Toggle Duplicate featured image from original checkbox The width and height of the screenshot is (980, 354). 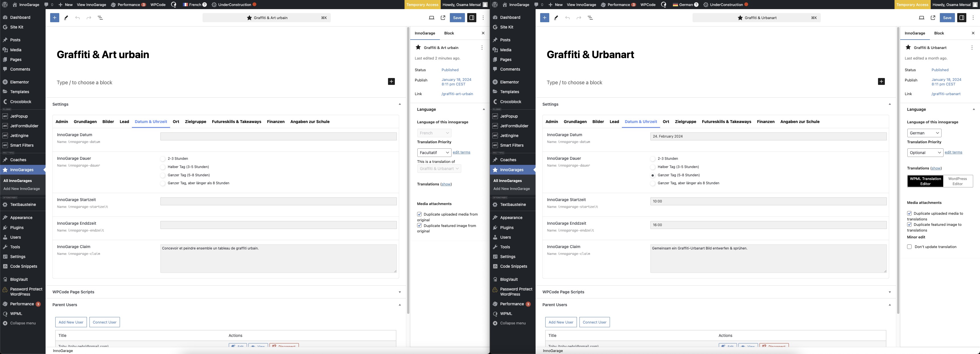click(419, 226)
